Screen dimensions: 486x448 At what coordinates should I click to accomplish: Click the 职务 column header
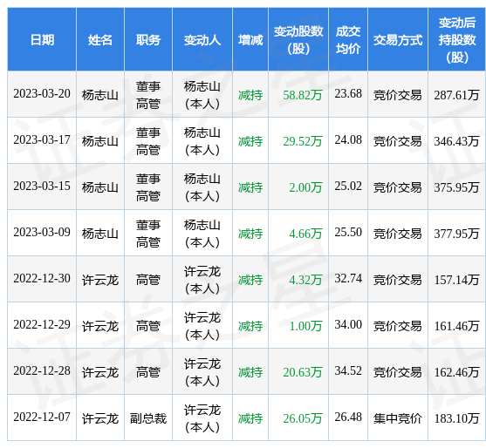[x=148, y=40]
